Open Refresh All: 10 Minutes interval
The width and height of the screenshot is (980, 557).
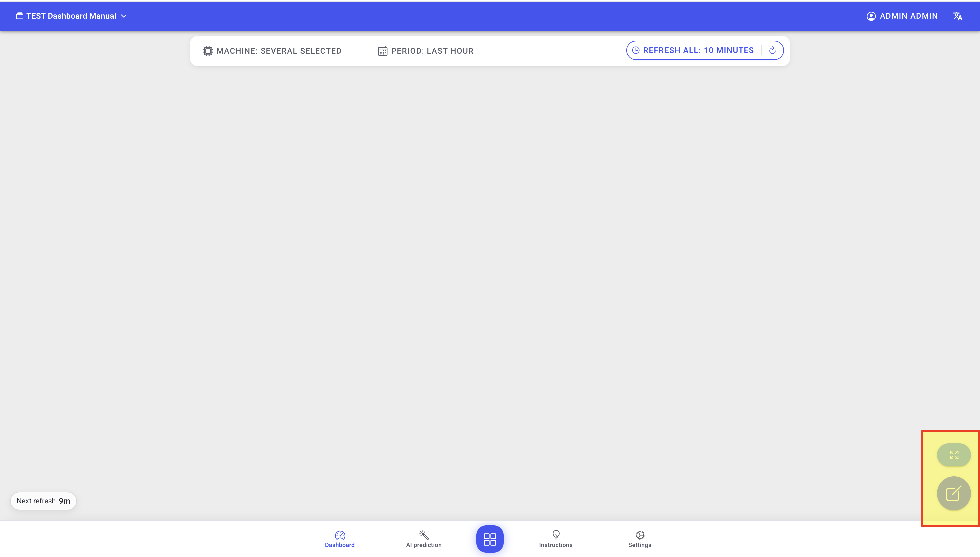click(x=693, y=51)
